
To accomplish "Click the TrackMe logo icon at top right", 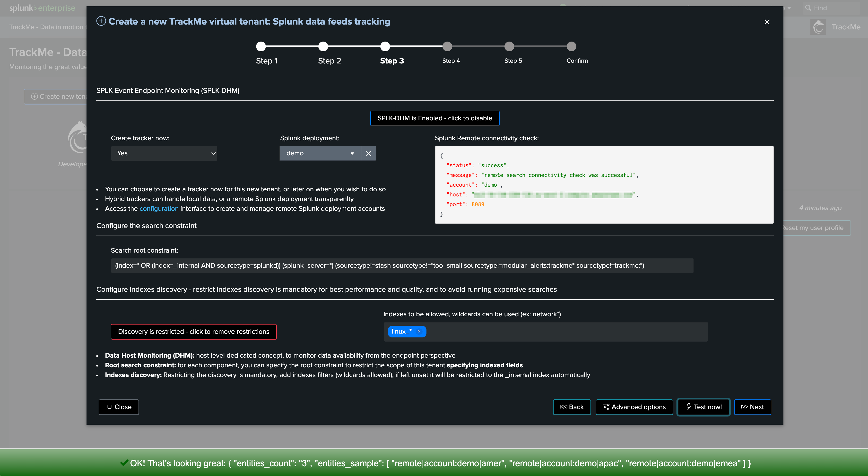I will pos(818,27).
